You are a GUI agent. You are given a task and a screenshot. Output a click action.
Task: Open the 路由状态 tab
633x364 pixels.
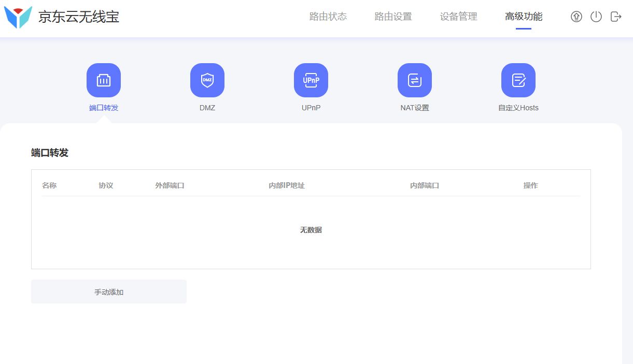point(328,17)
